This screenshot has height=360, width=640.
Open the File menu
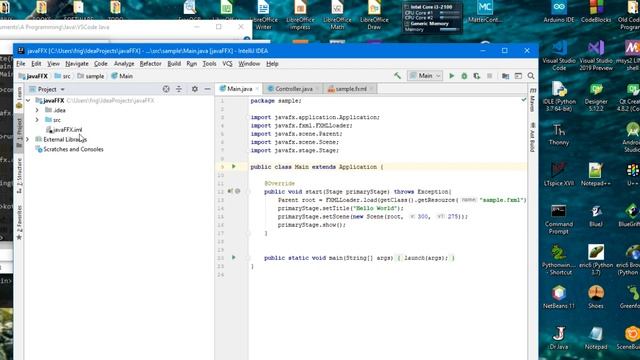pyautogui.click(x=21, y=64)
